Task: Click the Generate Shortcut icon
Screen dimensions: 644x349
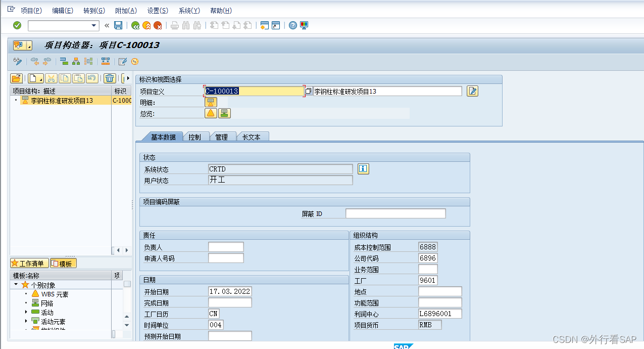Action: (276, 25)
